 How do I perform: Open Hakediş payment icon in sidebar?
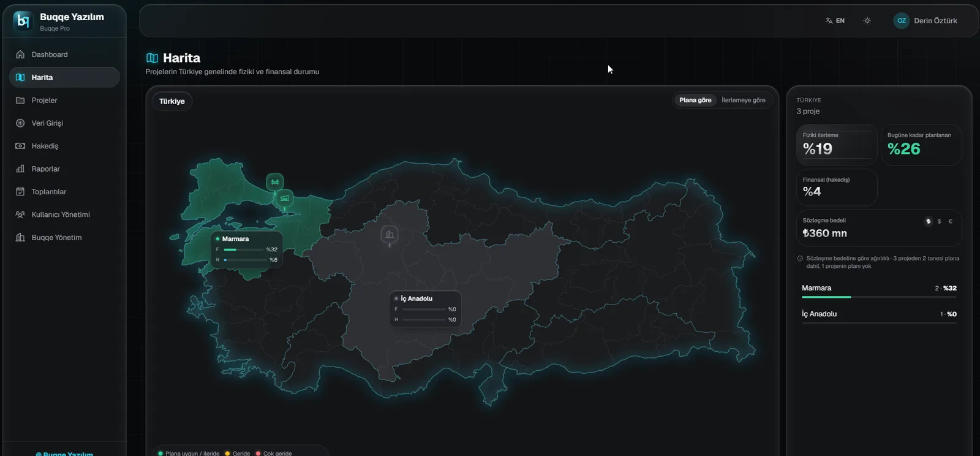(20, 146)
